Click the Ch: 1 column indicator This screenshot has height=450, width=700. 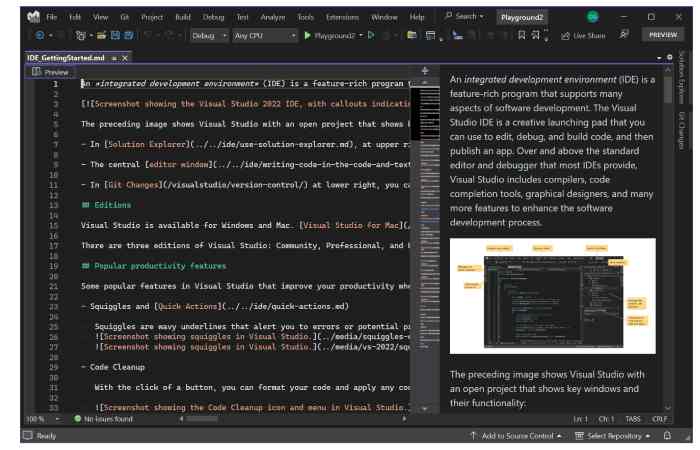point(606,419)
